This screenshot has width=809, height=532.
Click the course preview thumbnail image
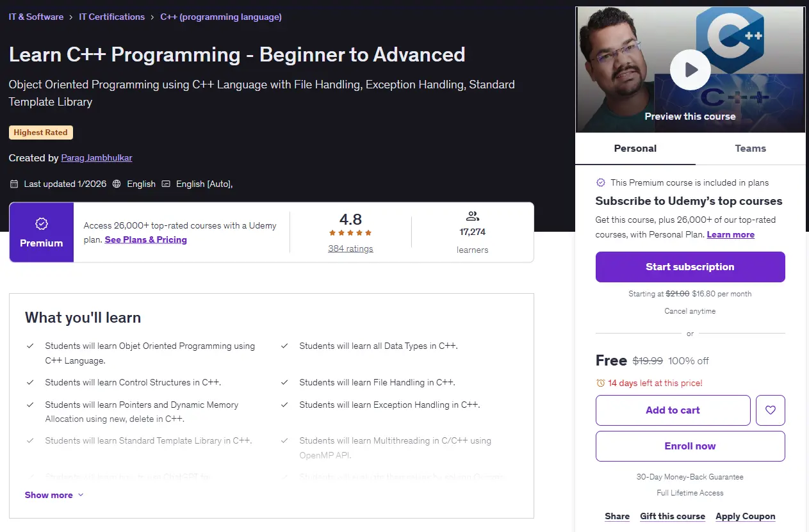coord(691,70)
